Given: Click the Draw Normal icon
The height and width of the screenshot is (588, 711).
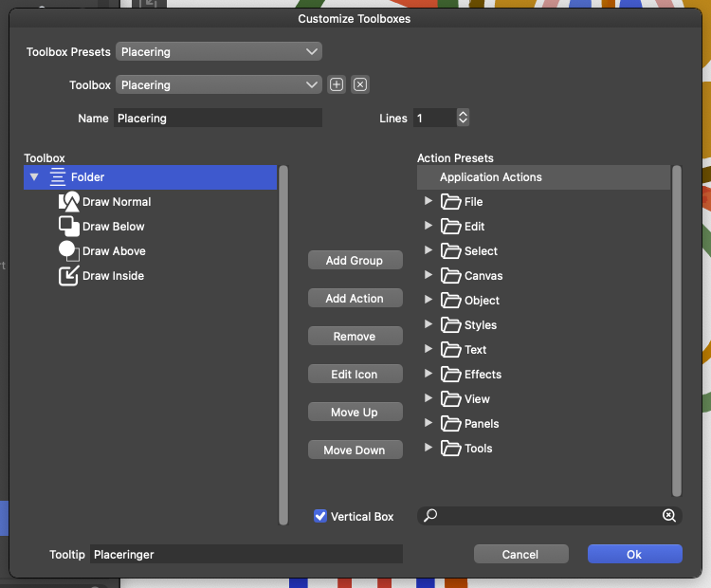Looking at the screenshot, I should tap(69, 202).
